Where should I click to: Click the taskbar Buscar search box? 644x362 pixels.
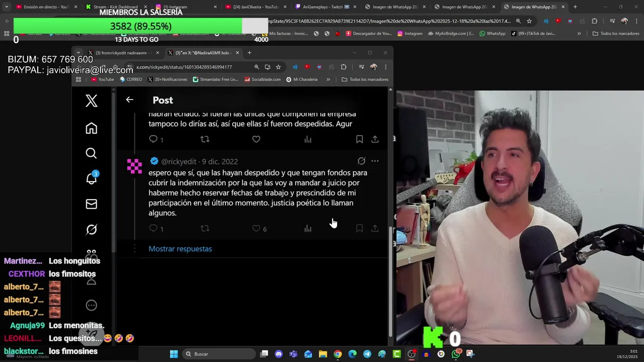[x=218, y=354]
